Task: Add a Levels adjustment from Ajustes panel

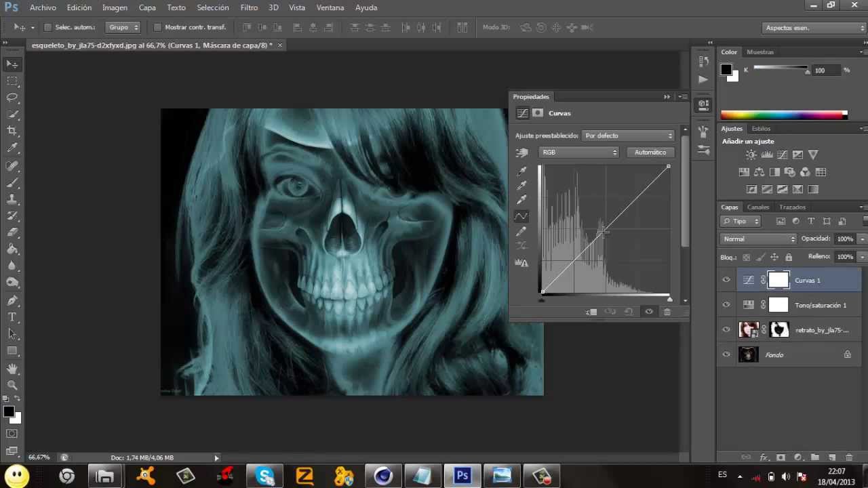Action: pyautogui.click(x=767, y=155)
